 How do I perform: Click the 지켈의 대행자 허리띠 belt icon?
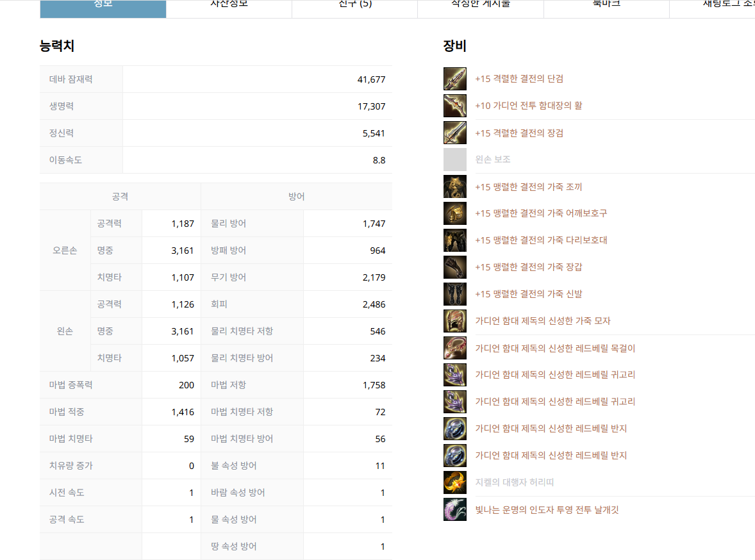[454, 482]
